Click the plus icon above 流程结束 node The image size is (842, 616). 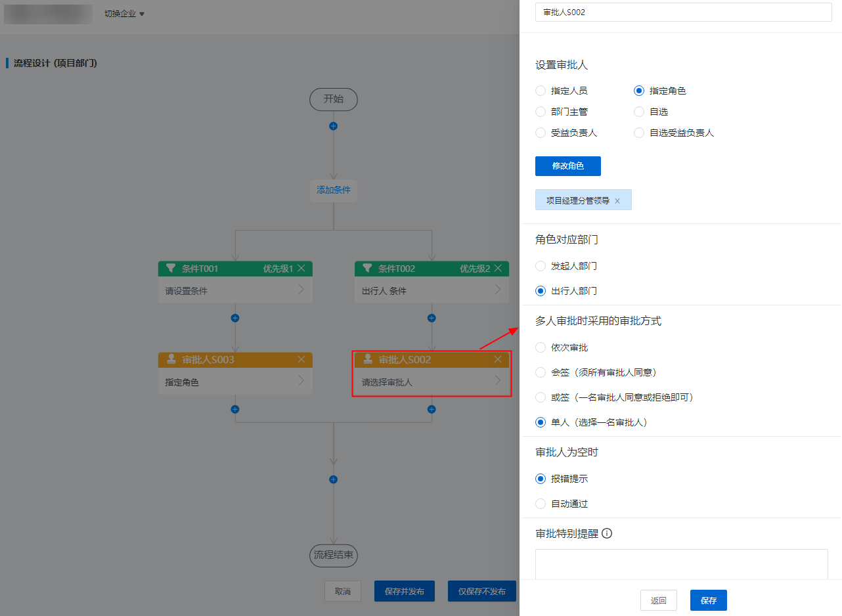click(333, 479)
